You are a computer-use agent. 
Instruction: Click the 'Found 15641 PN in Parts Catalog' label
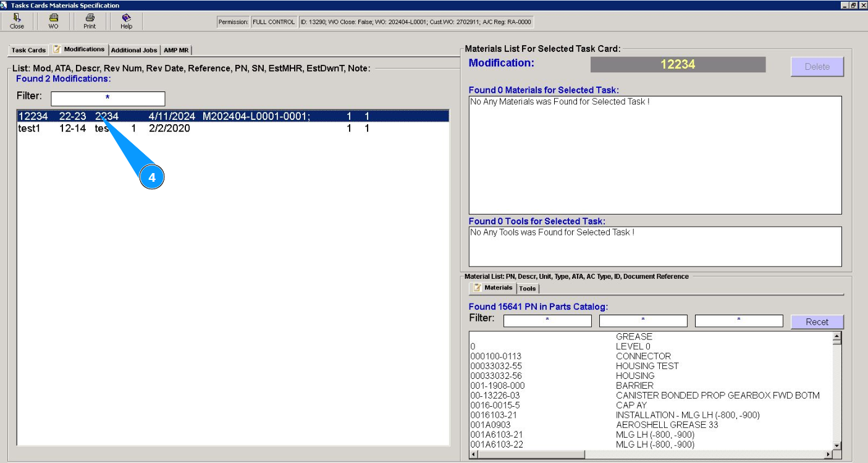pyautogui.click(x=538, y=307)
